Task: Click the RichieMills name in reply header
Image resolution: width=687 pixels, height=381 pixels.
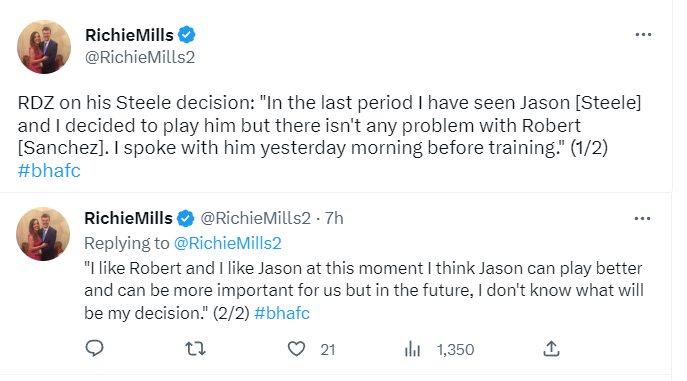Action: tap(128, 218)
